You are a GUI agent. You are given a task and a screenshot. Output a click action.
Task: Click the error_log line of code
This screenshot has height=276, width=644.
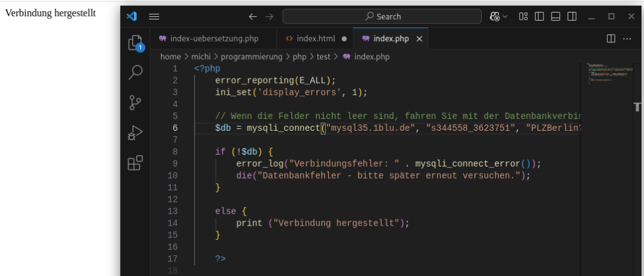[x=389, y=163]
